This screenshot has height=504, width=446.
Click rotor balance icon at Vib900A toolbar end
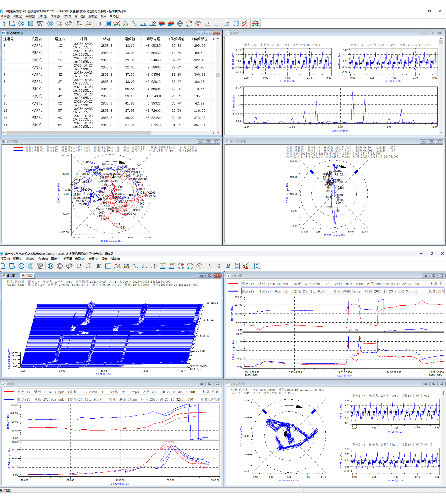255,24
